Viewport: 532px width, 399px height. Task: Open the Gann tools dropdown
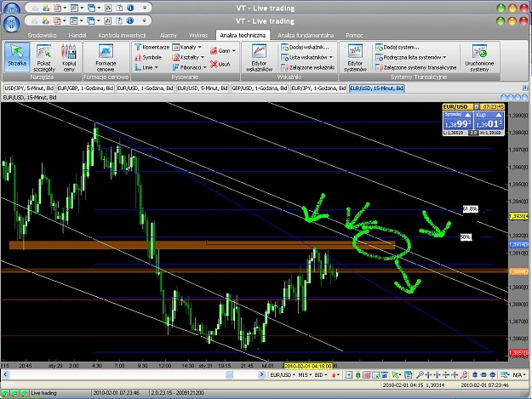pyautogui.click(x=222, y=50)
